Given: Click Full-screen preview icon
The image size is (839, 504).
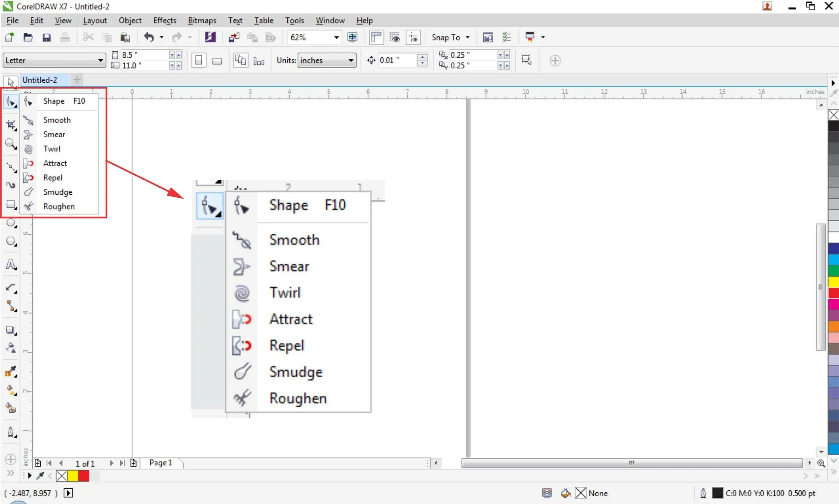Looking at the screenshot, I should tap(352, 37).
